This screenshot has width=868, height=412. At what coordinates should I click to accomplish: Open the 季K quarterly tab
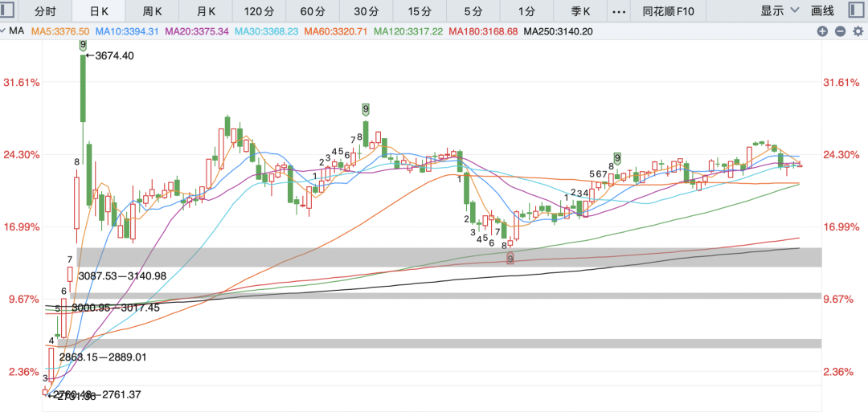point(581,10)
